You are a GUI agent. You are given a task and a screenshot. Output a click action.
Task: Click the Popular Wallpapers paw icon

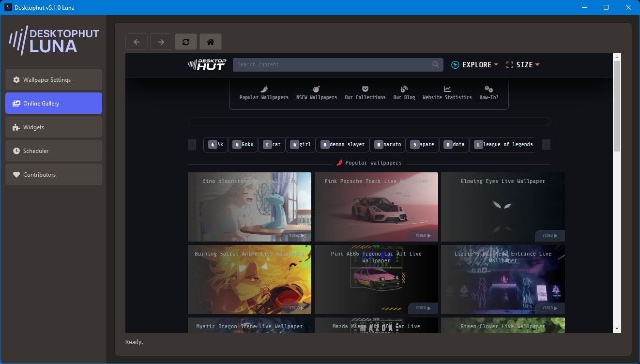[263, 88]
